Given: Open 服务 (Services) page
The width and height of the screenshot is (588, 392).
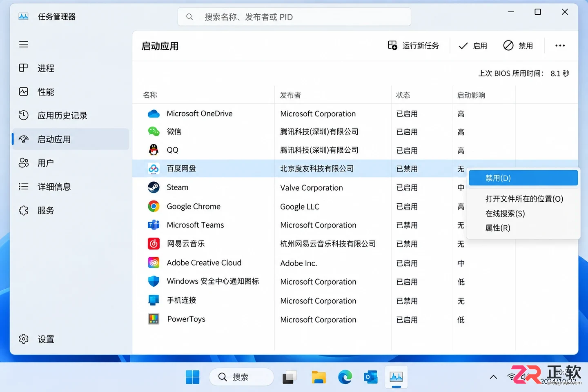Looking at the screenshot, I should point(70,210).
